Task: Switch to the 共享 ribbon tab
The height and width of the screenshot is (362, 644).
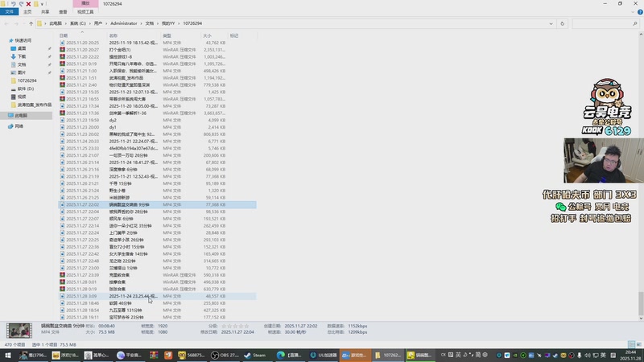Action: coord(45,12)
